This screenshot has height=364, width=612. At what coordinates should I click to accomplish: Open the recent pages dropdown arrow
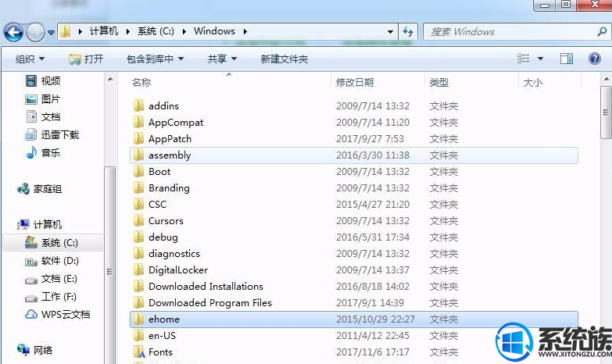51,33
